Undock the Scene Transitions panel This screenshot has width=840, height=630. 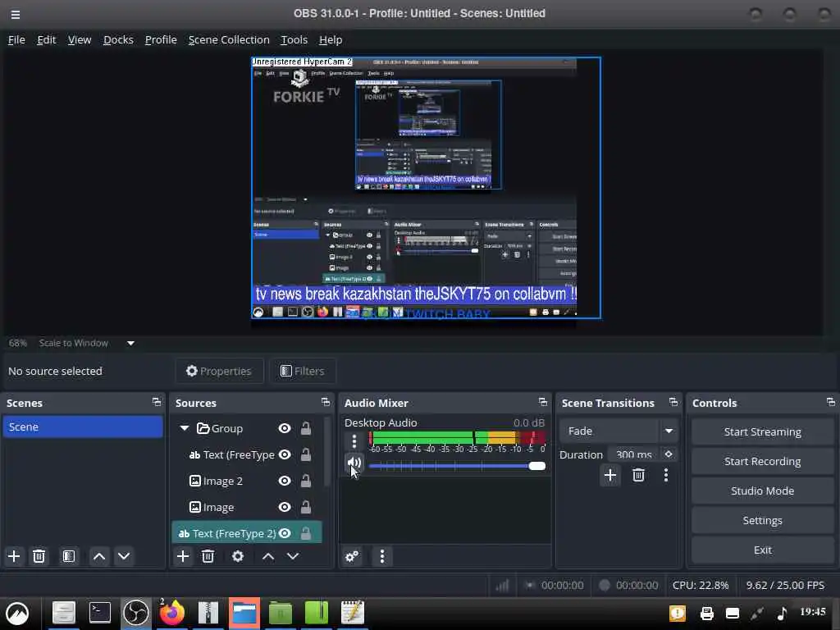[673, 402]
